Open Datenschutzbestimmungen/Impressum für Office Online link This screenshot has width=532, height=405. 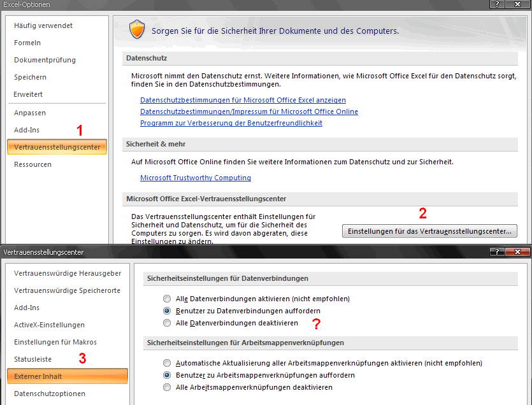click(249, 111)
